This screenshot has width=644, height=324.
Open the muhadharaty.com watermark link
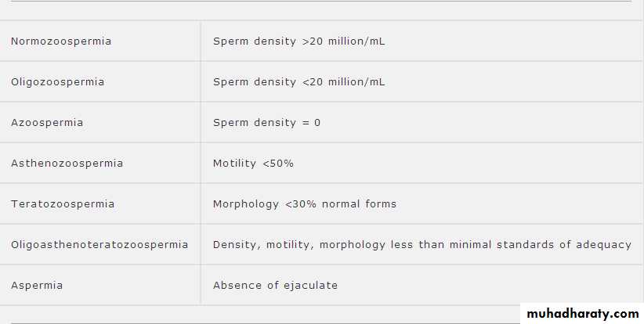[581, 314]
